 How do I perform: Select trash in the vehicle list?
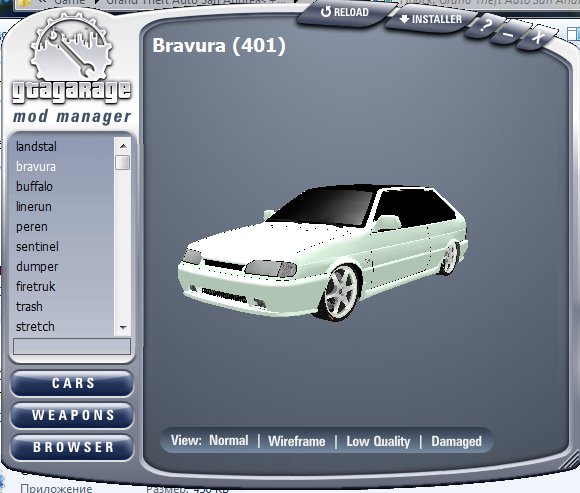(x=29, y=307)
